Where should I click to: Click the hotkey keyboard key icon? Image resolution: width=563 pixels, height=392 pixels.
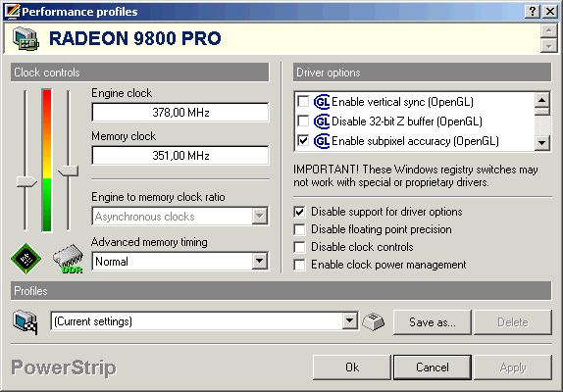point(374,321)
